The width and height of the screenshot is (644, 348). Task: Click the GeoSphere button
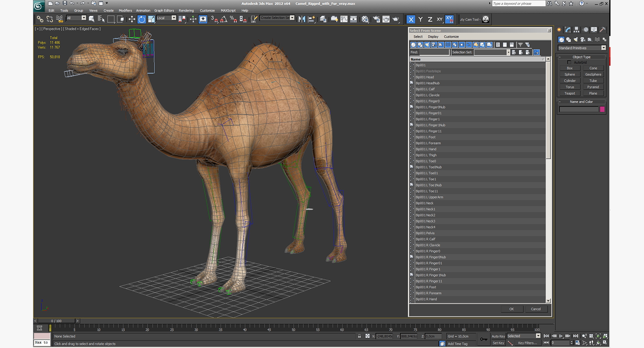point(593,74)
